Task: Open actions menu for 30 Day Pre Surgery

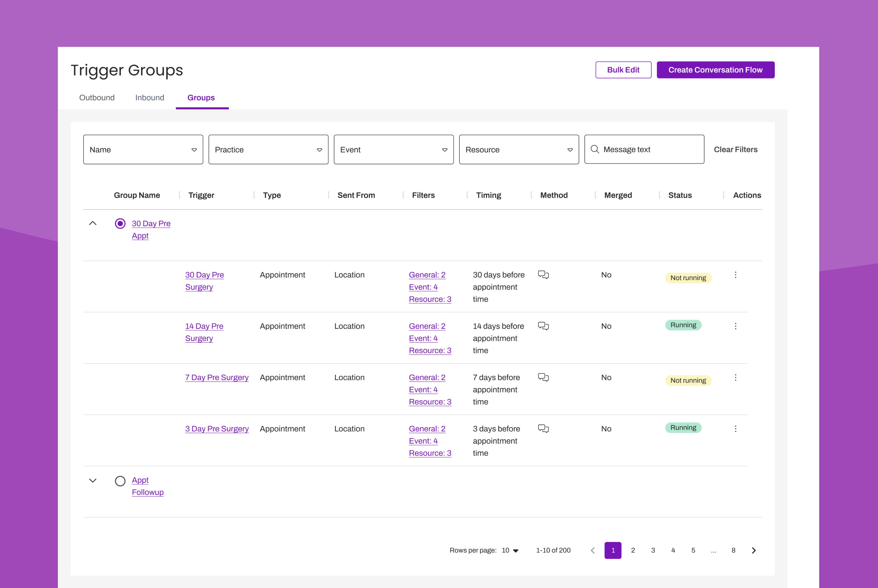Action: [735, 275]
